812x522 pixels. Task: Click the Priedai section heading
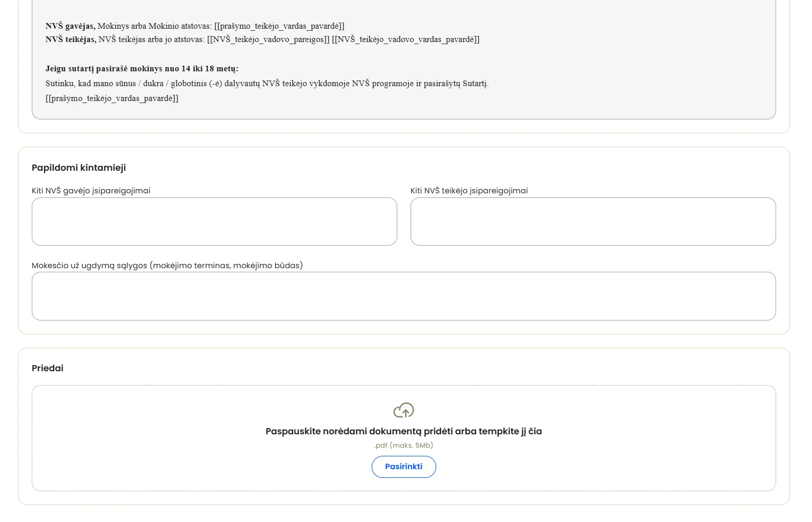pyautogui.click(x=48, y=368)
